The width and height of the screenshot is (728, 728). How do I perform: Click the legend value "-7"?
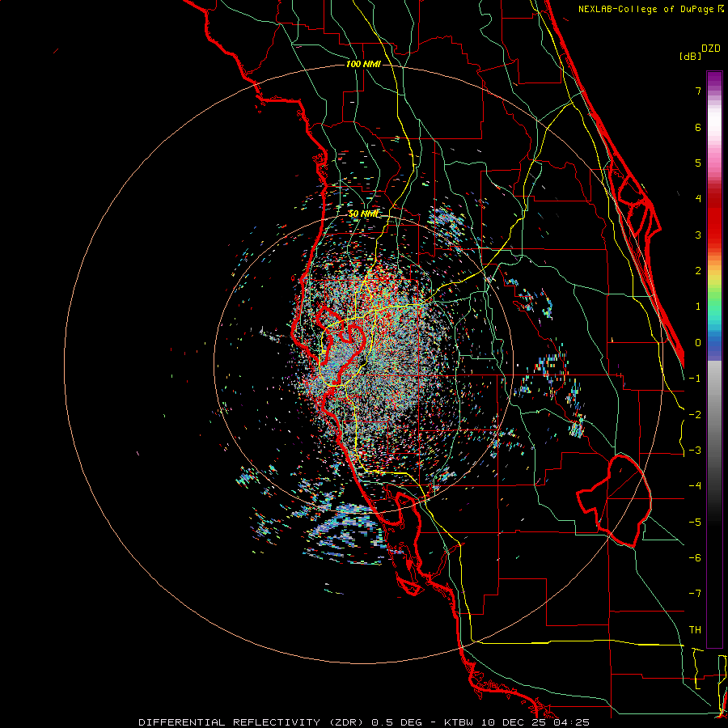[695, 594]
